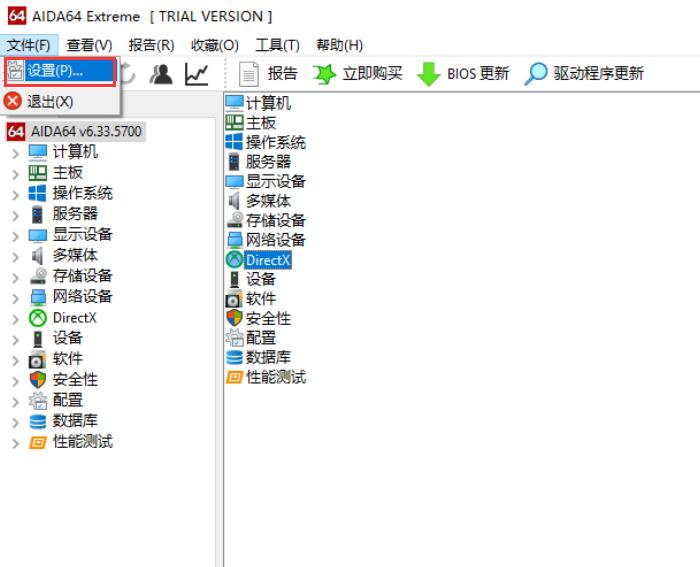The height and width of the screenshot is (567, 700).
Task: Click the user profile icon in toolbar
Action: tap(162, 74)
